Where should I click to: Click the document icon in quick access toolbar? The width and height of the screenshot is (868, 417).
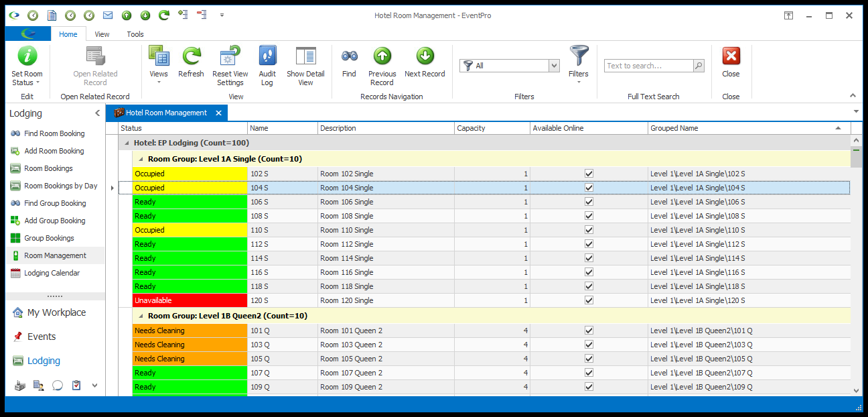(52, 15)
